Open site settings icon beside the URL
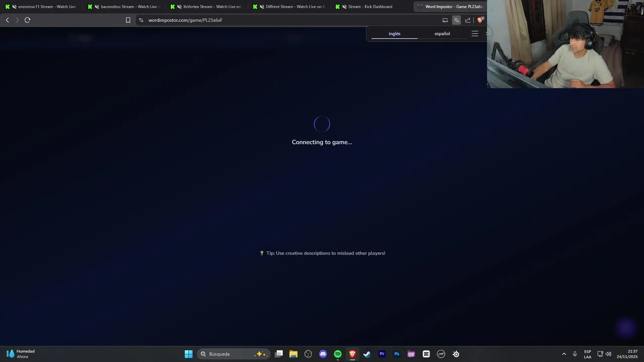 (x=141, y=20)
